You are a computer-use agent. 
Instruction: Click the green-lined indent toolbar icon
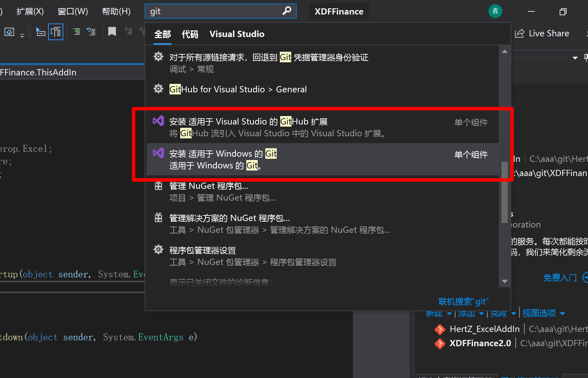tap(76, 32)
